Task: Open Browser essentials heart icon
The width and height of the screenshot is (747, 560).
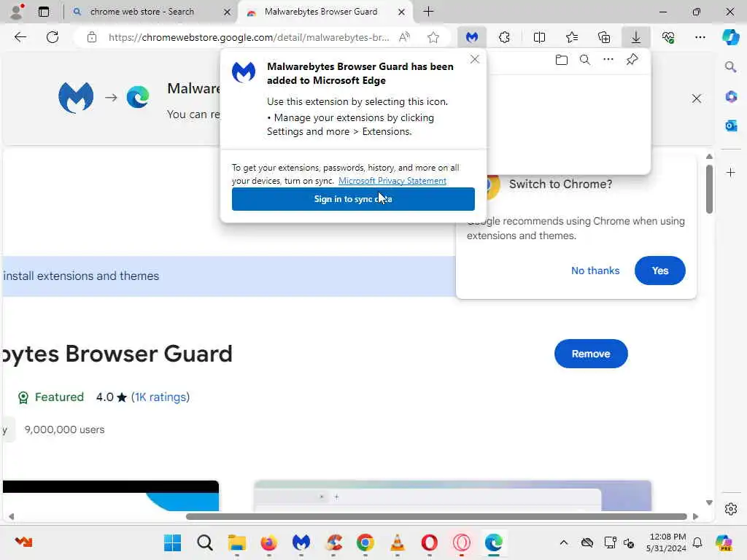Action: [668, 37]
